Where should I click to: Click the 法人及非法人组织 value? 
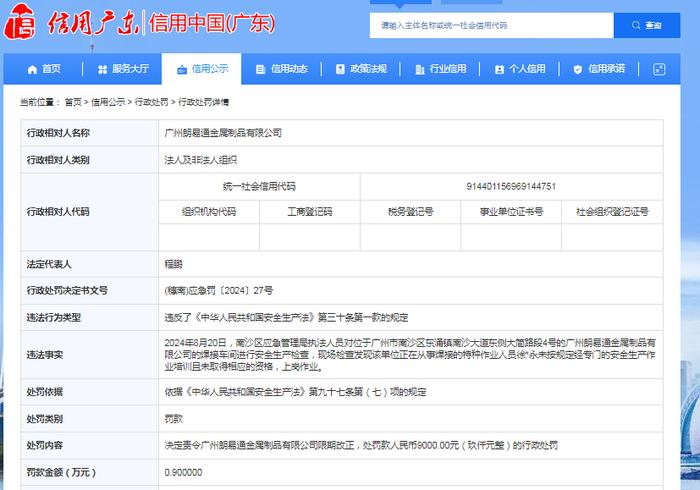(x=200, y=160)
